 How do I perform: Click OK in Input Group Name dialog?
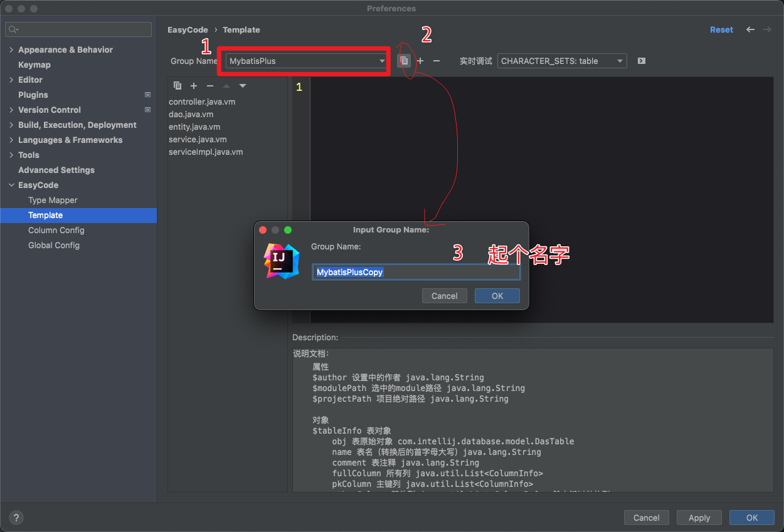tap(497, 296)
